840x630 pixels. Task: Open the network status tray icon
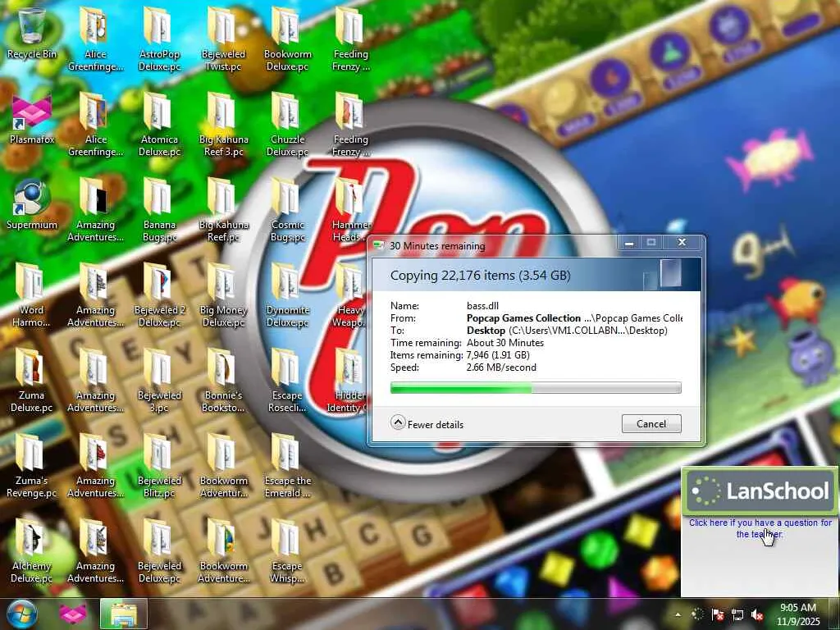tap(737, 614)
